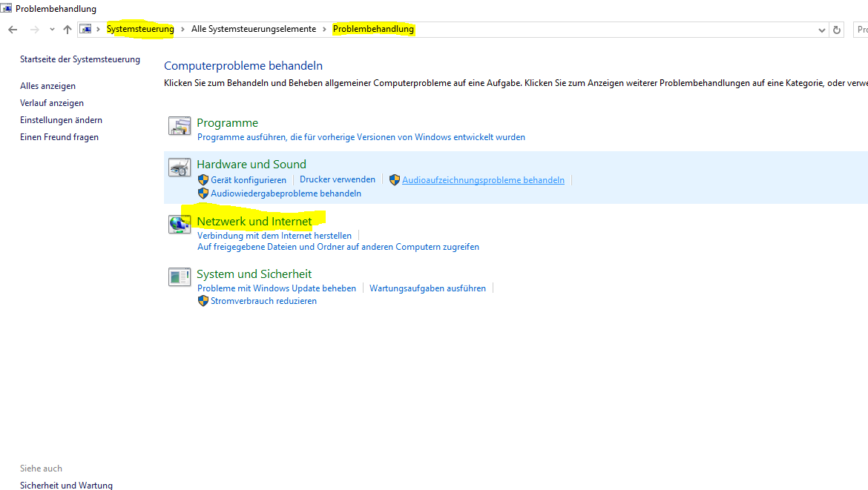Open address bar history dropdown
Screen dimensions: 868x490
coord(821,30)
